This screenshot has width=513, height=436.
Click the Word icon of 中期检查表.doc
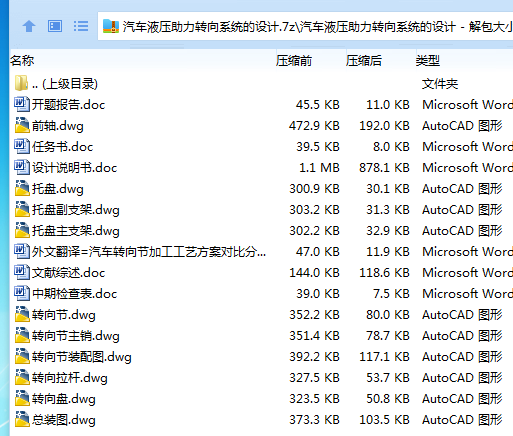click(22, 293)
